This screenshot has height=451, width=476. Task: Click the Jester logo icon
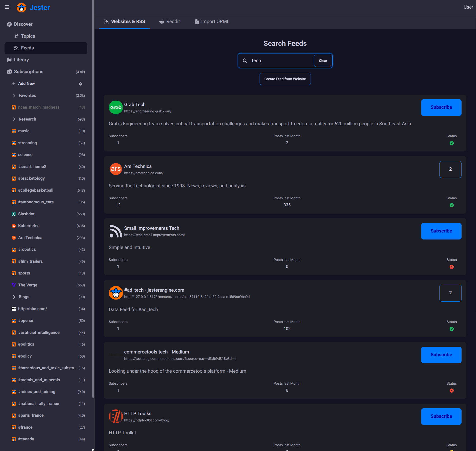(21, 7)
